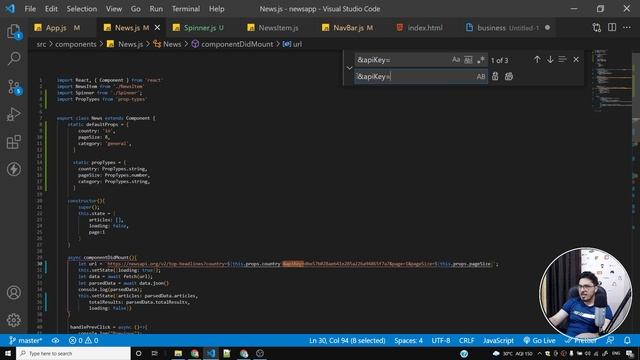The height and width of the screenshot is (360, 640).
Task: Click the feedback icon in status bar
Action: click(610, 340)
